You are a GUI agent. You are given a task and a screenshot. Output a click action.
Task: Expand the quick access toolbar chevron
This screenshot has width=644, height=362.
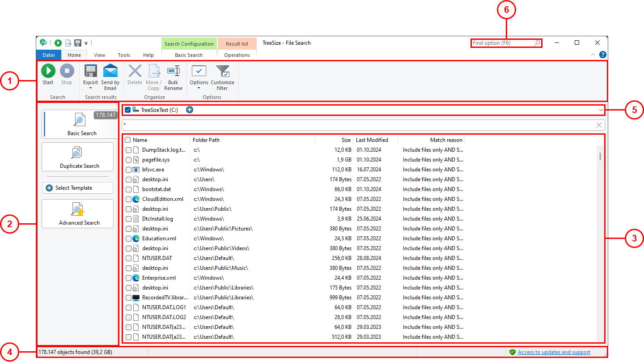pyautogui.click(x=86, y=43)
